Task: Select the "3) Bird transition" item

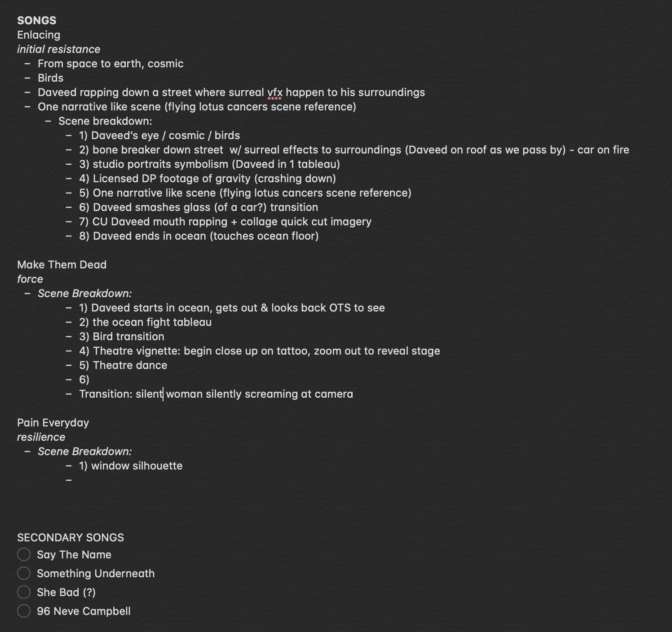Action: tap(122, 337)
